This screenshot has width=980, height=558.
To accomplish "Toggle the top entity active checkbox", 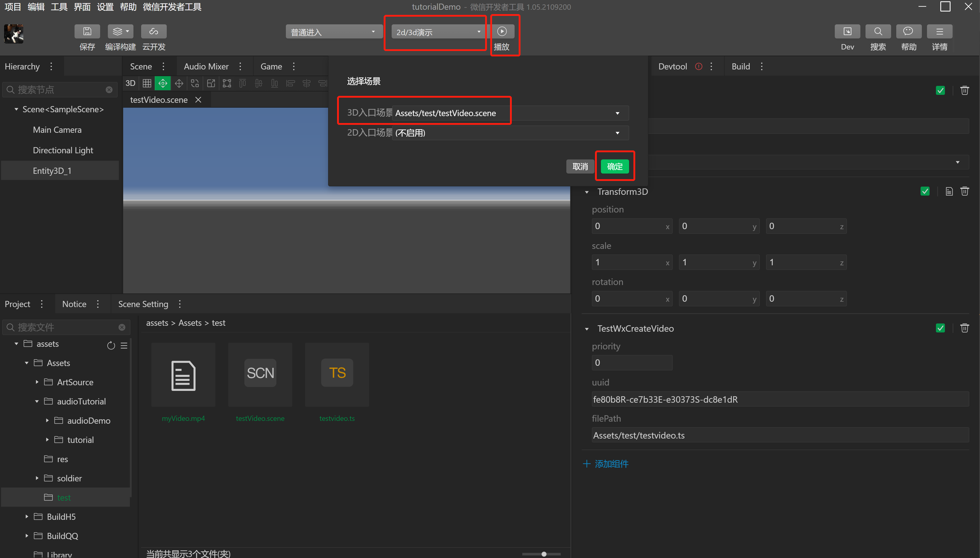I will coord(940,90).
